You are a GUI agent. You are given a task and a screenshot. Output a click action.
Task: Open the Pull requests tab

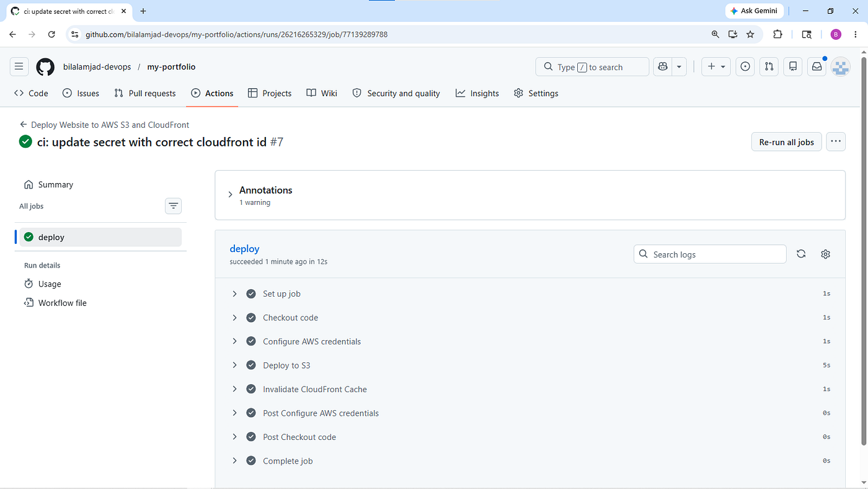(145, 93)
